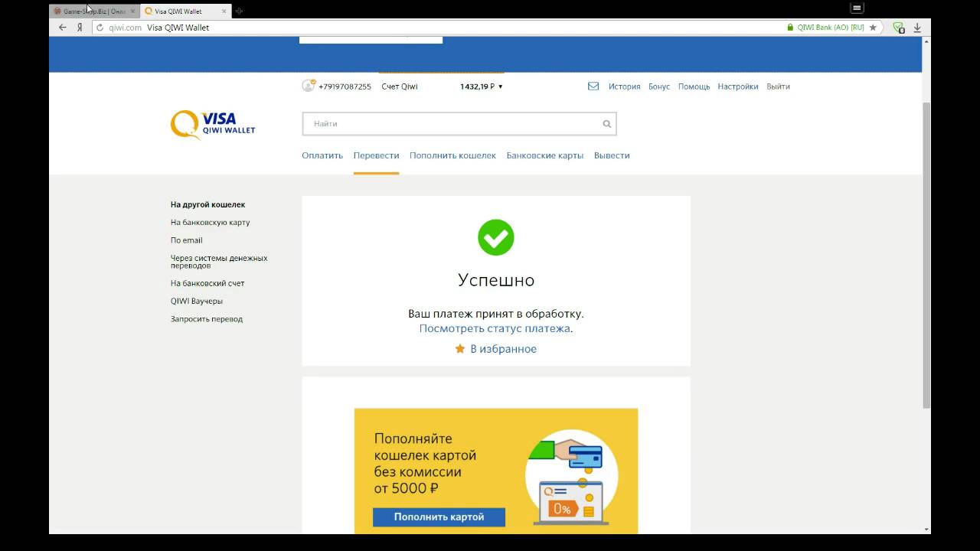Open the browser hamburger menu
Image resolution: width=980 pixels, height=551 pixels.
[857, 8]
